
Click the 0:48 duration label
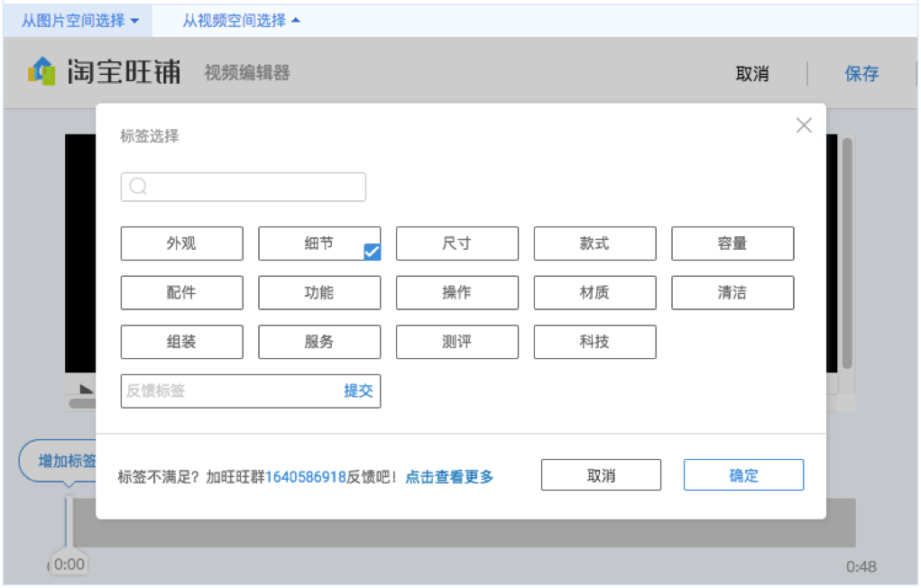[861, 567]
